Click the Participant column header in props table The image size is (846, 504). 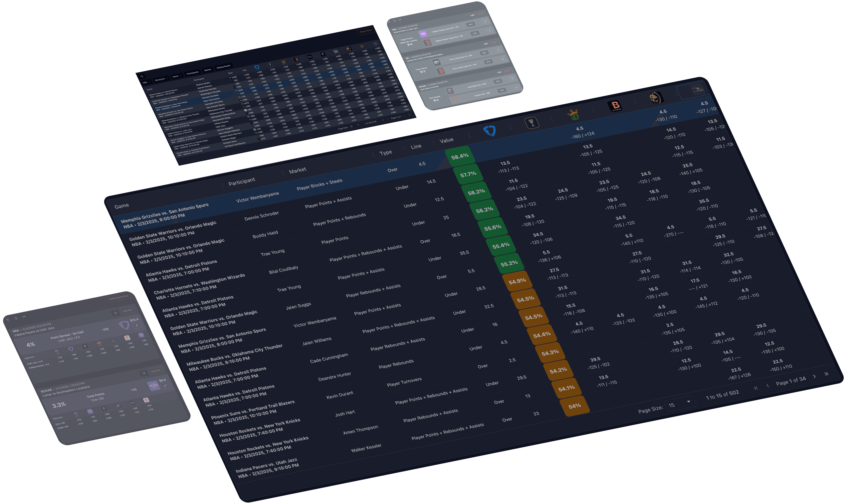click(242, 181)
